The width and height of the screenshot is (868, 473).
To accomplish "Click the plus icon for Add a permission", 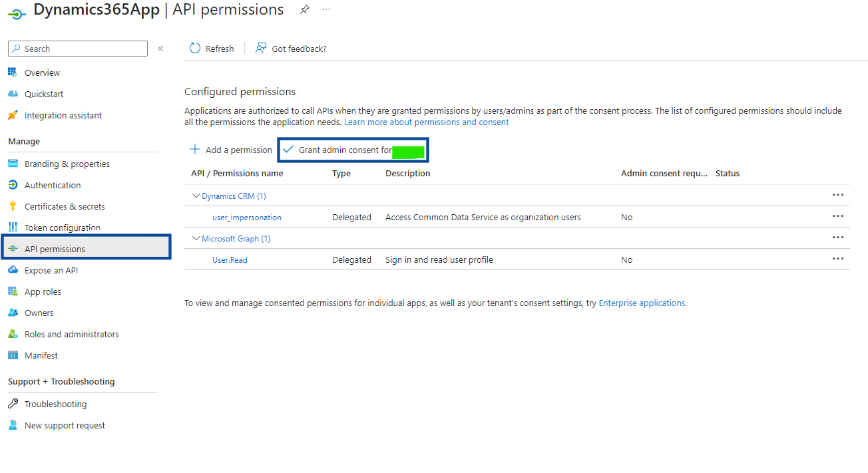I will [195, 150].
